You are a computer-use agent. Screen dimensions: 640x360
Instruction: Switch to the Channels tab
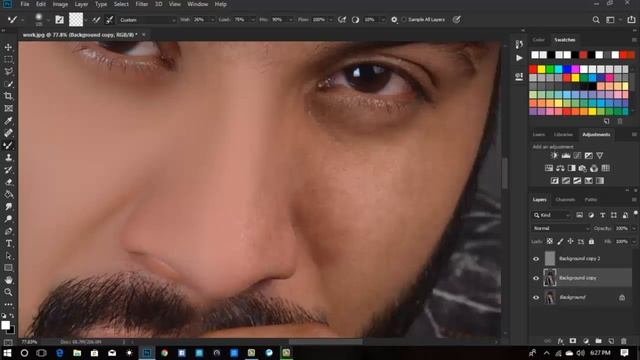(565, 200)
